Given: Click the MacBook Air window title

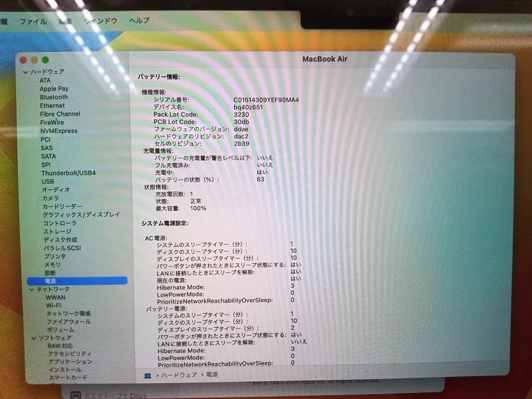Looking at the screenshot, I should [325, 59].
